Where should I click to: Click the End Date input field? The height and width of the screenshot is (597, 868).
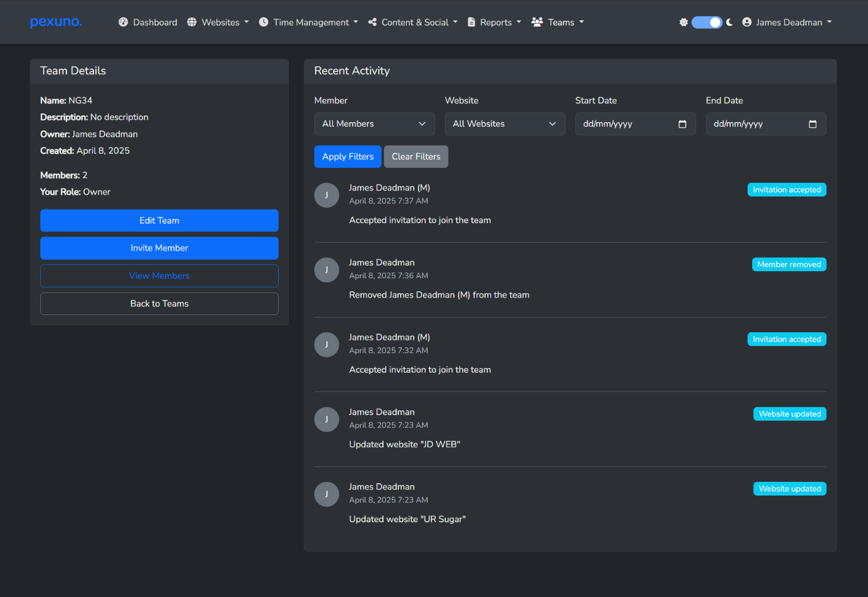coord(766,124)
